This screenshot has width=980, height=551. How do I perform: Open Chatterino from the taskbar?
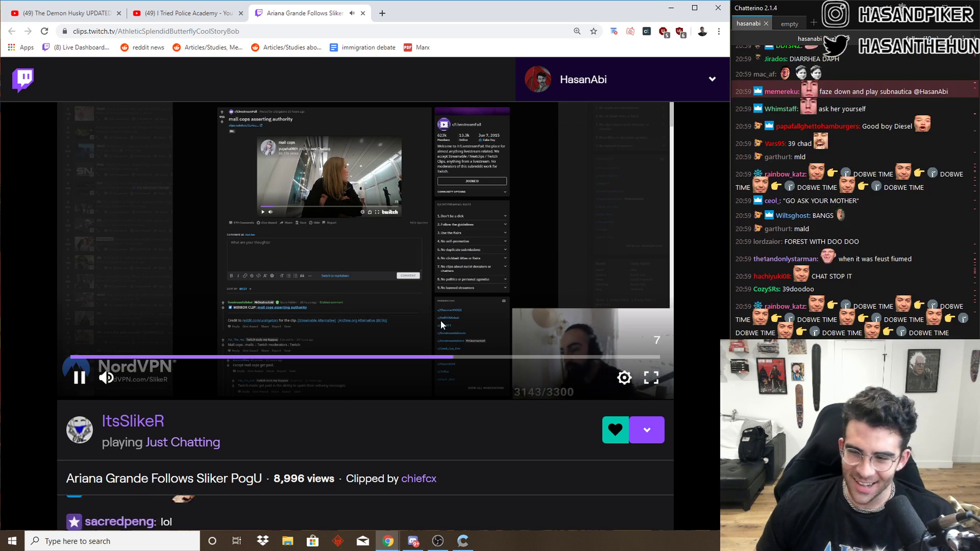[463, 541]
